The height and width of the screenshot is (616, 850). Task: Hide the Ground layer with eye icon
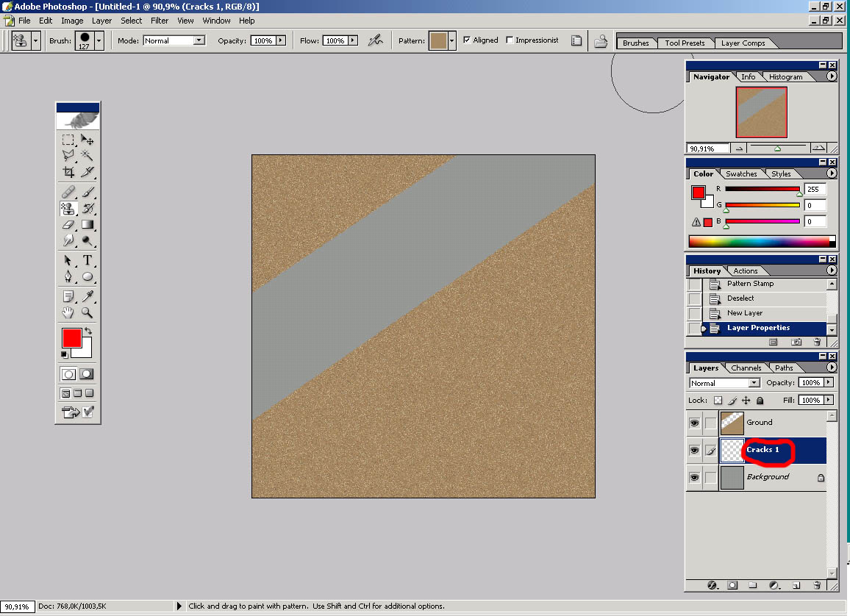pos(694,423)
